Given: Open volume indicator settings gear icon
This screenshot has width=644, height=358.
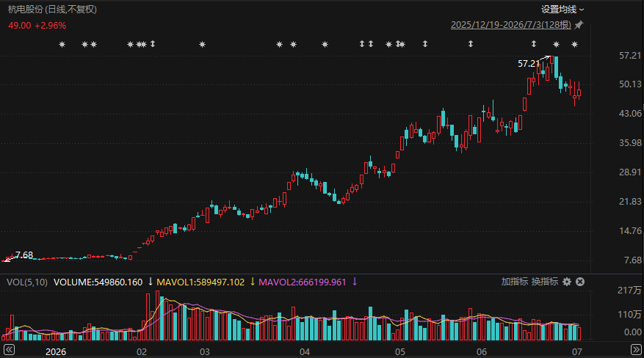Looking at the screenshot, I should tap(567, 282).
